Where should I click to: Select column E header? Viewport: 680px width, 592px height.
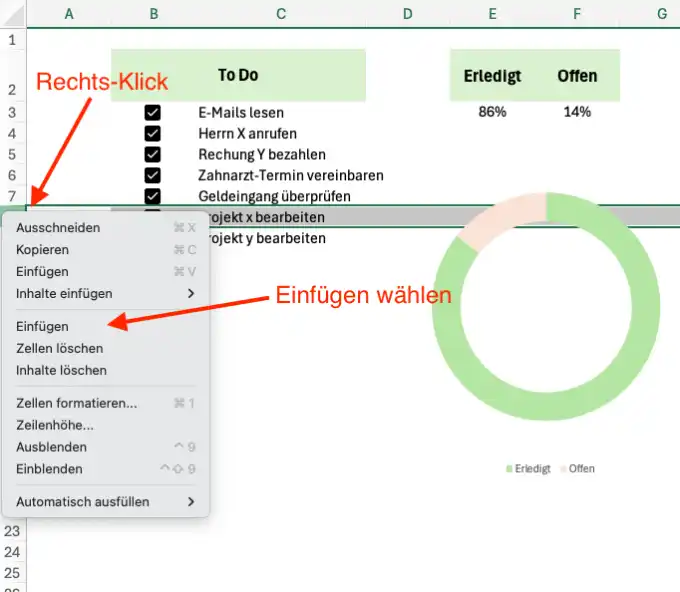pos(493,14)
